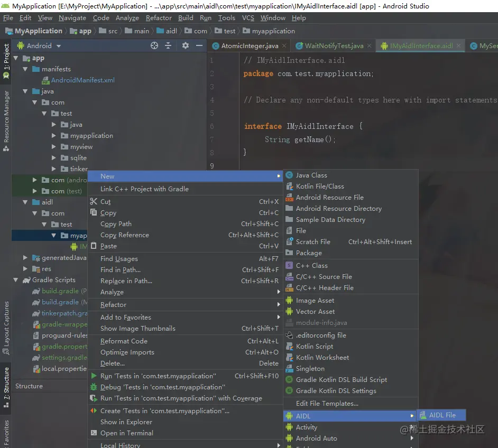This screenshot has height=448, width=498.
Task: Click the Create Tests icon in context menu
Action: pyautogui.click(x=94, y=410)
